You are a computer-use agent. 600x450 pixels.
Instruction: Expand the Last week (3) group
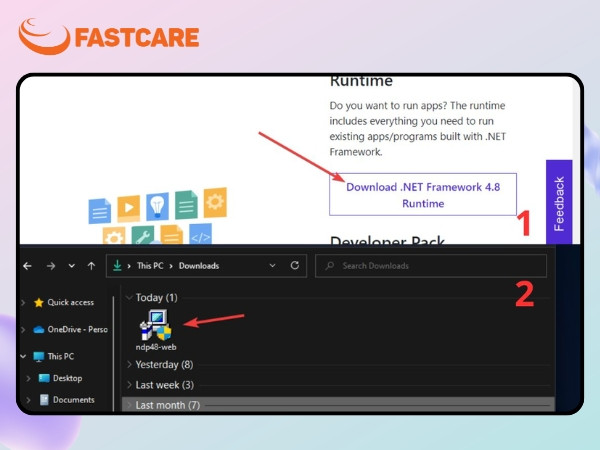tap(129, 385)
